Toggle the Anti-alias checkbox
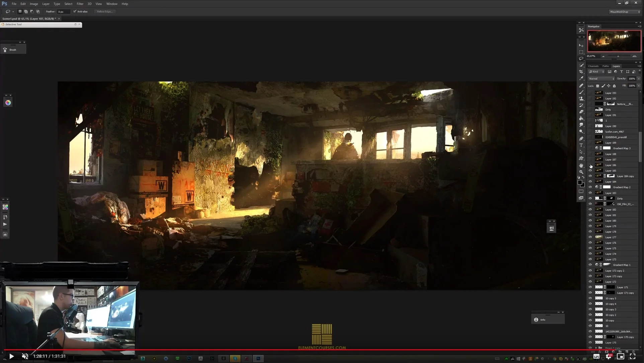Image resolution: width=644 pixels, height=363 pixels. pos(75,11)
